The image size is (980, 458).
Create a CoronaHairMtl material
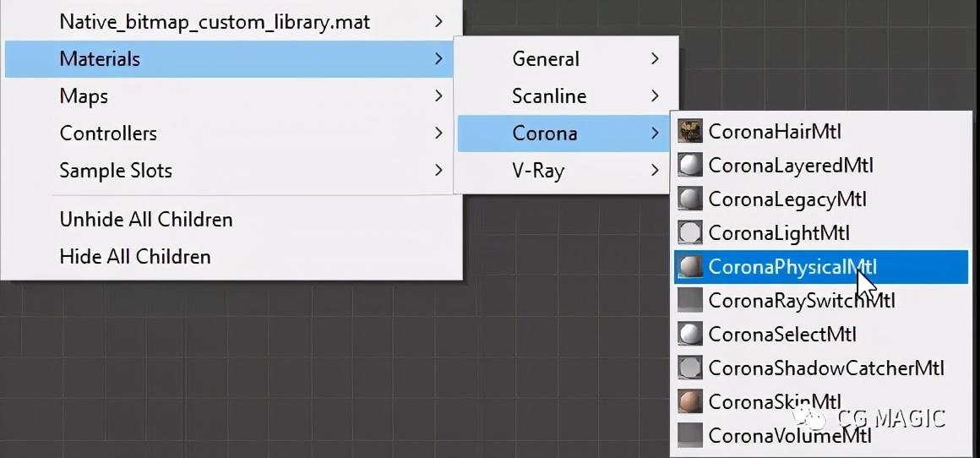[820, 131]
